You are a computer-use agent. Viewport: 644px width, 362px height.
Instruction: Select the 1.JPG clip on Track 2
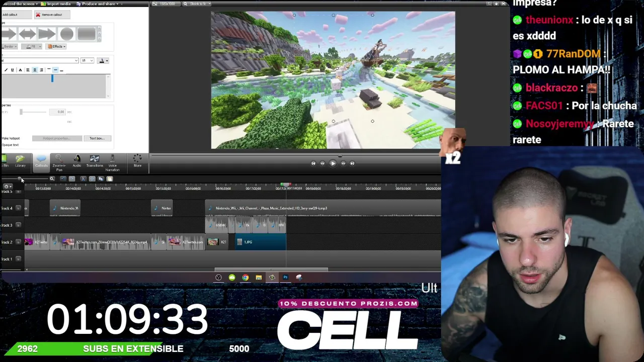coord(261,242)
